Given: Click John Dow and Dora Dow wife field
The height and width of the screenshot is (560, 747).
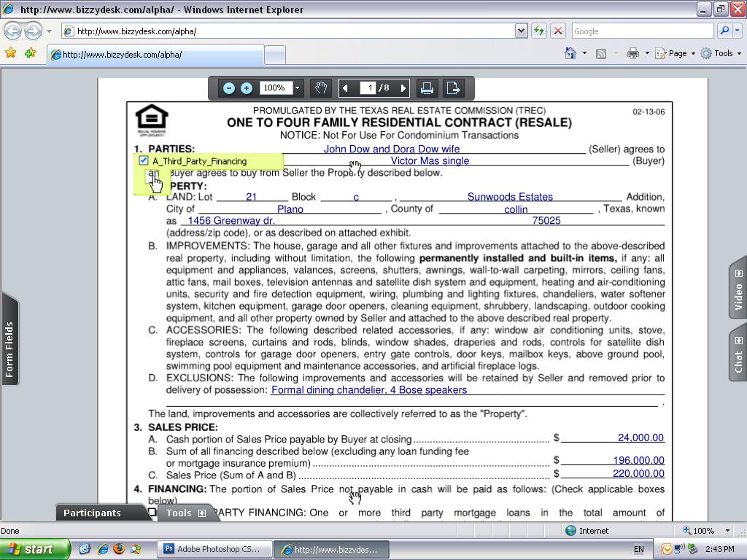Looking at the screenshot, I should coord(392,149).
